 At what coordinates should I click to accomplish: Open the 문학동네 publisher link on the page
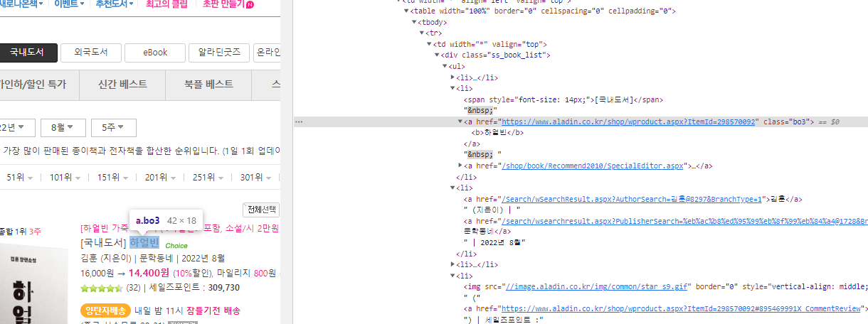(157, 257)
